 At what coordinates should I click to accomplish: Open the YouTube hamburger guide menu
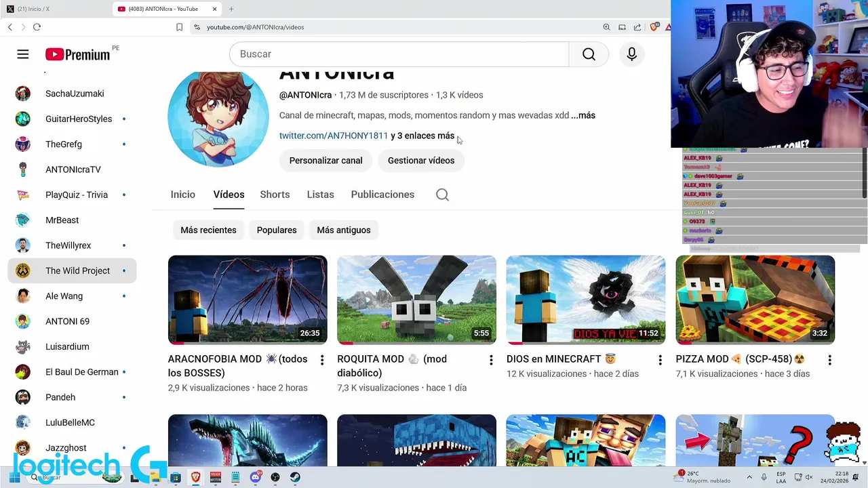click(x=23, y=54)
